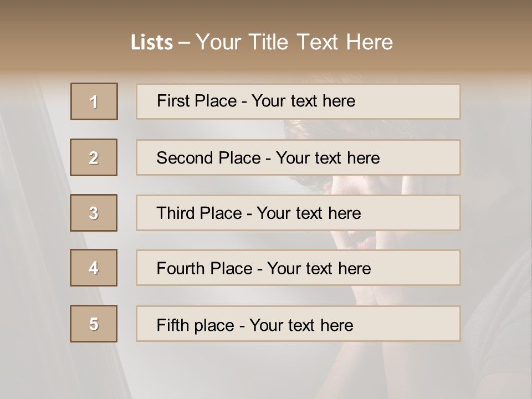
Task: Click the number 1 box
Action: click(94, 101)
